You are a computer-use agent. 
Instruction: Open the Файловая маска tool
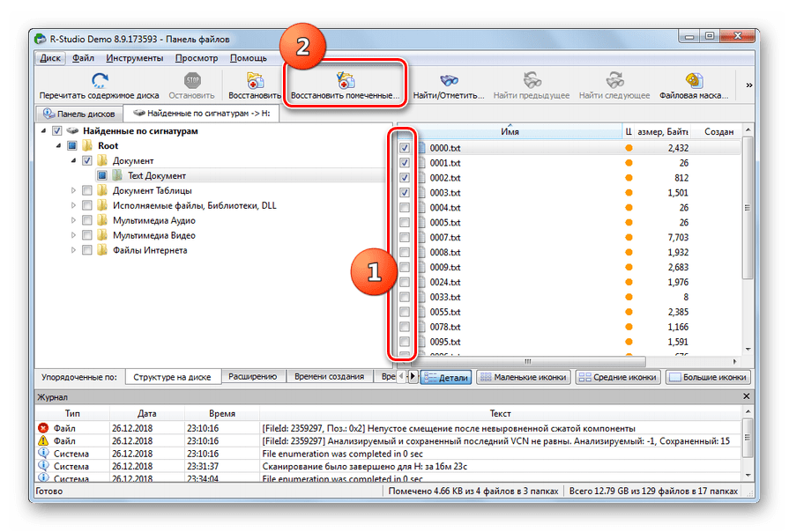(x=695, y=80)
